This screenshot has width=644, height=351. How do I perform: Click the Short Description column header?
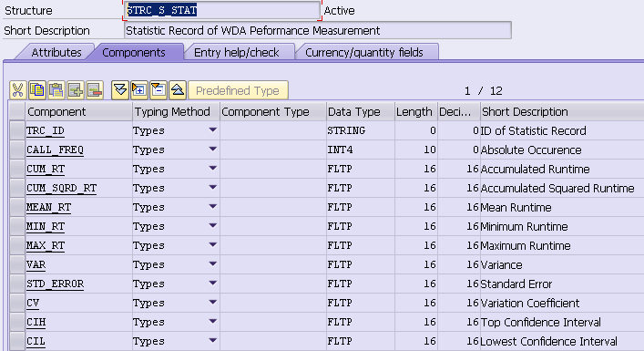pos(562,112)
